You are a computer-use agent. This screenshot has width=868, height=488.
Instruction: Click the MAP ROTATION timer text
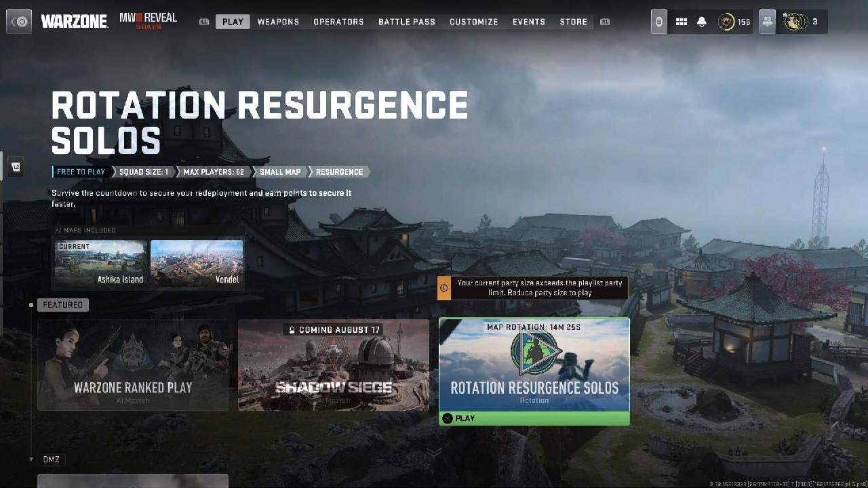[x=534, y=327]
